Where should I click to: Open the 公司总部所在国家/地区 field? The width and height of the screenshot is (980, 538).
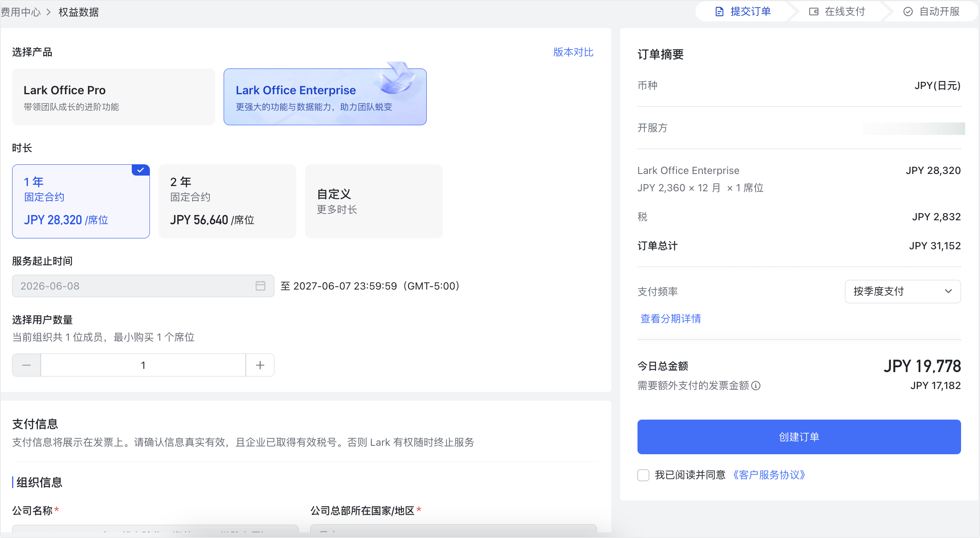453,530
